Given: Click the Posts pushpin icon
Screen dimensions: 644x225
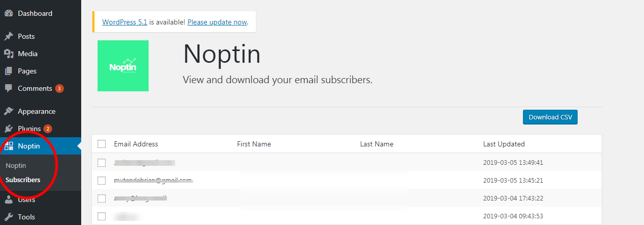Looking at the screenshot, I should [9, 37].
